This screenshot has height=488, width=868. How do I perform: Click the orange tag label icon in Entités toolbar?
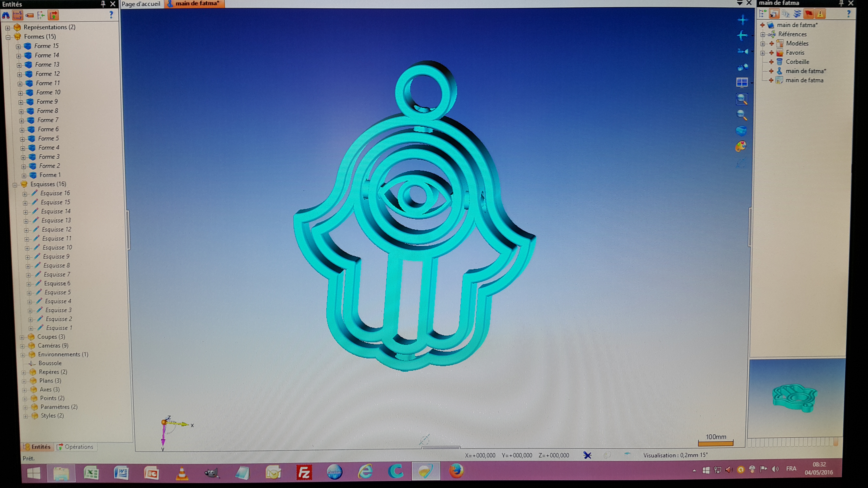(30, 15)
